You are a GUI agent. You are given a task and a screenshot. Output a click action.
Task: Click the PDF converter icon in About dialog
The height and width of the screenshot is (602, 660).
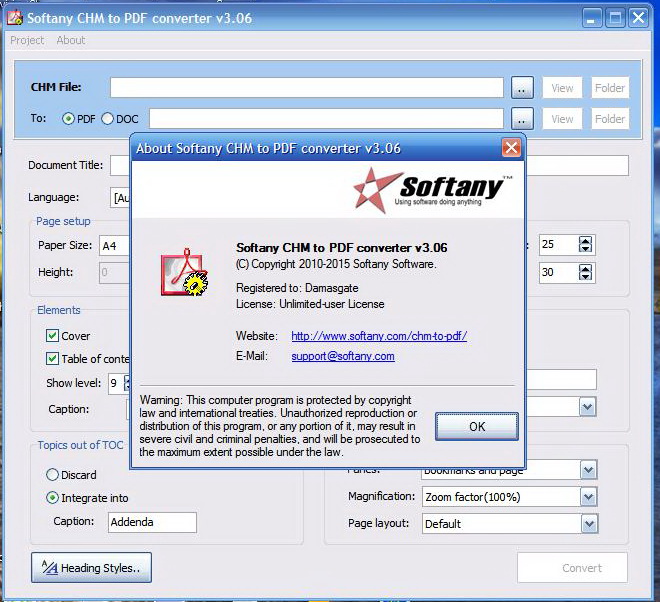pyautogui.click(x=184, y=272)
